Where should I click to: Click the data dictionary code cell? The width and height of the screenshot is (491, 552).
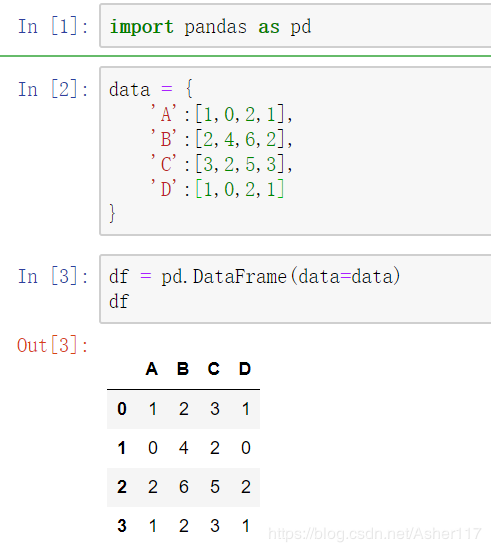click(295, 151)
